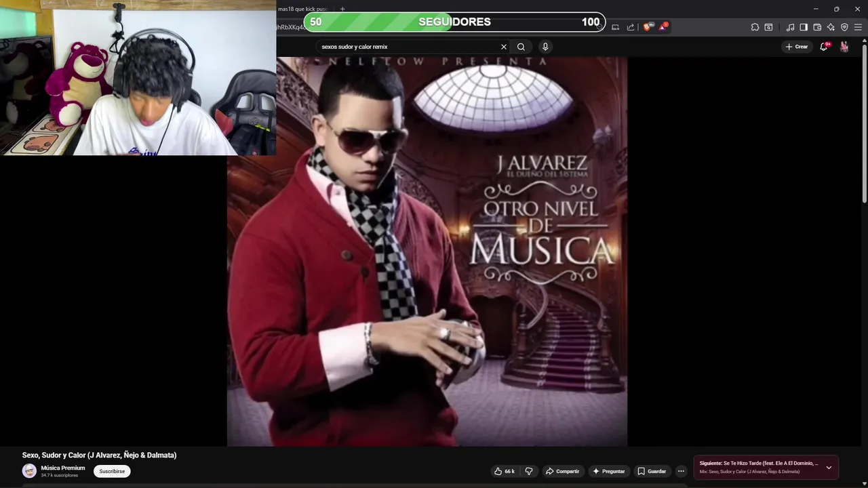Open YouTube notifications bell
This screenshot has height=488, width=868.
pos(824,47)
